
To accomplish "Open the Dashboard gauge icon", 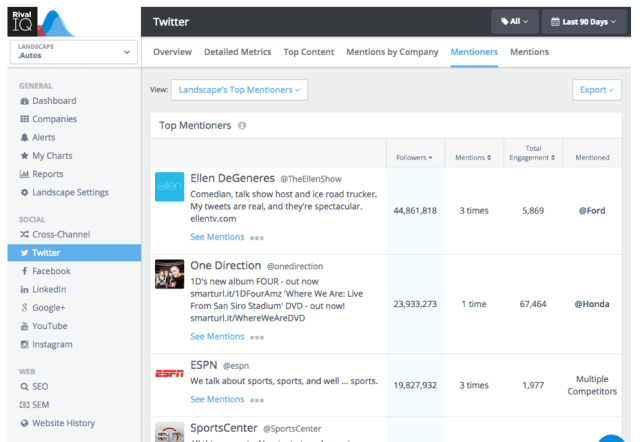I will point(24,101).
